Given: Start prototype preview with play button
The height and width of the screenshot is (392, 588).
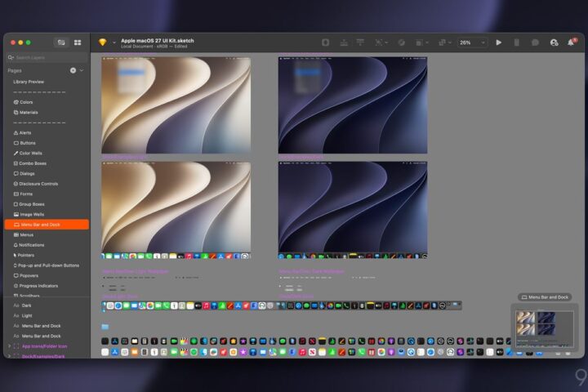Looking at the screenshot, I should [498, 42].
